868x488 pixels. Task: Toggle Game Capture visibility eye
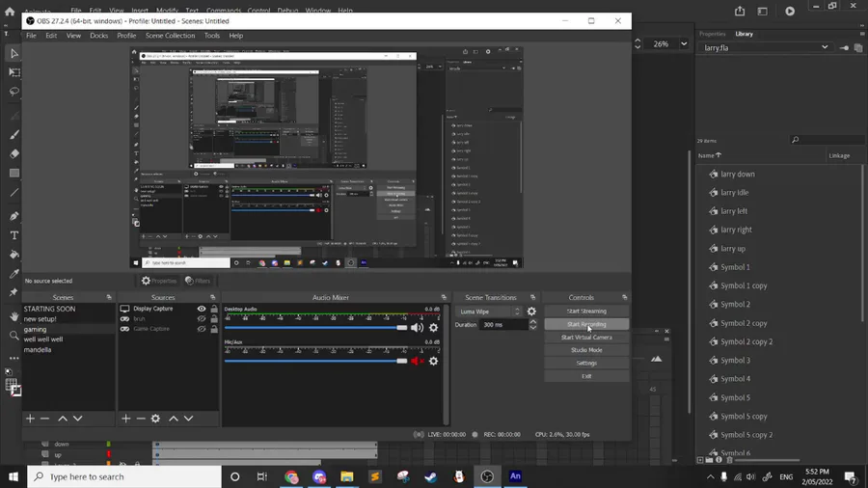pyautogui.click(x=202, y=329)
